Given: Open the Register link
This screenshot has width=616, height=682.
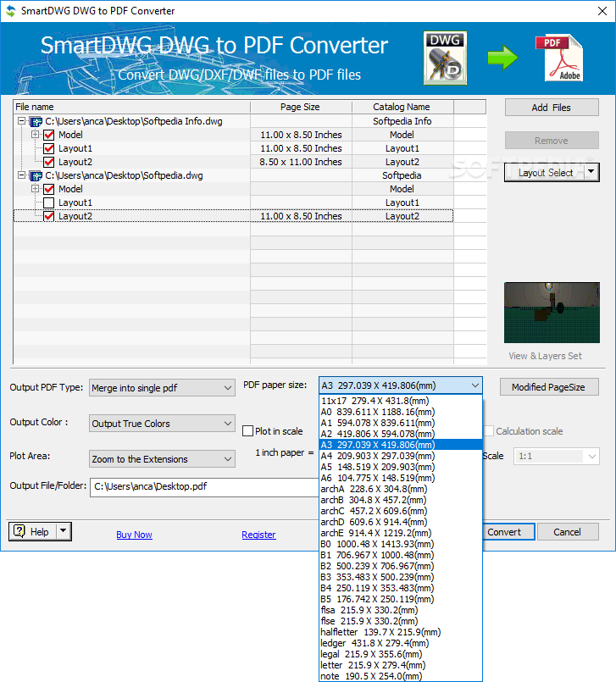Looking at the screenshot, I should pos(258,535).
